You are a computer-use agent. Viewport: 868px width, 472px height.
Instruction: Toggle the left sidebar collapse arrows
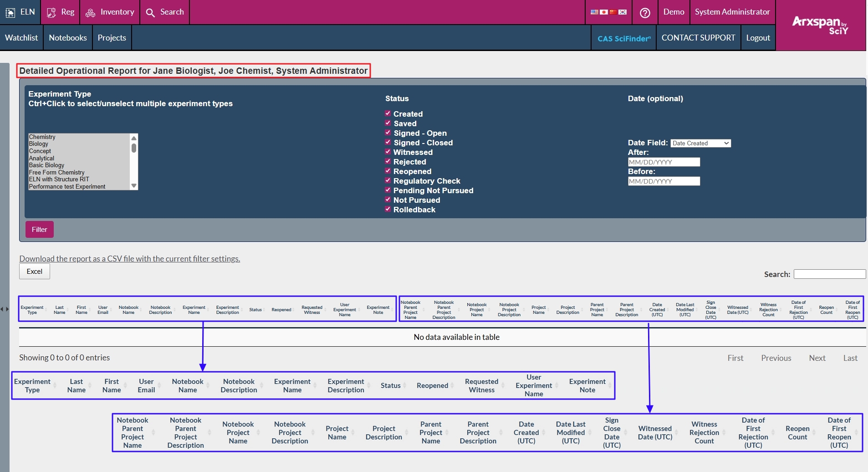click(5, 309)
